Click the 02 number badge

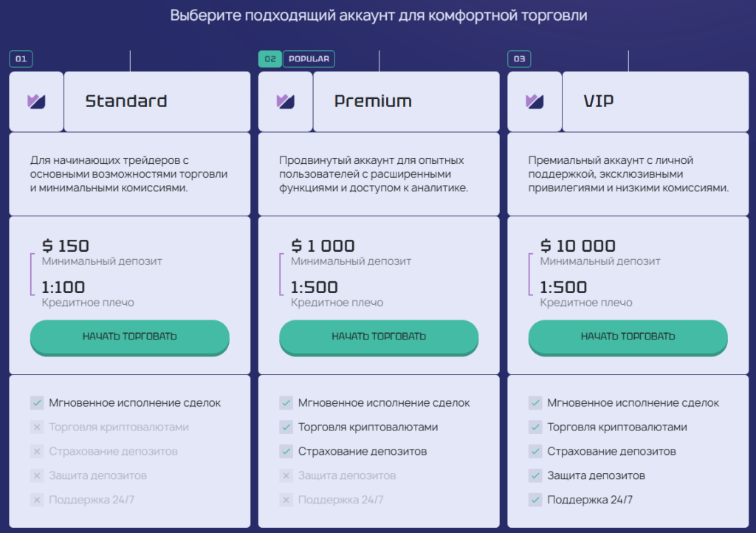click(269, 59)
